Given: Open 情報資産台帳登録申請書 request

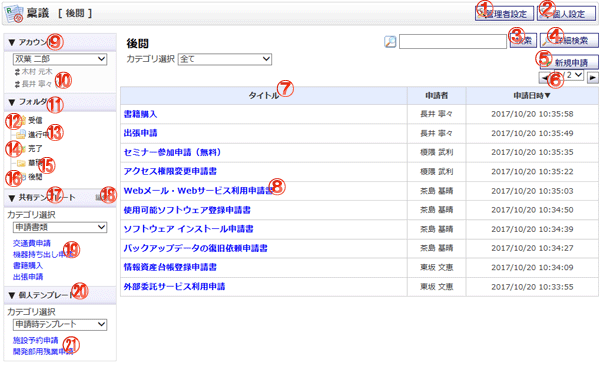Looking at the screenshot, I should tap(170, 267).
